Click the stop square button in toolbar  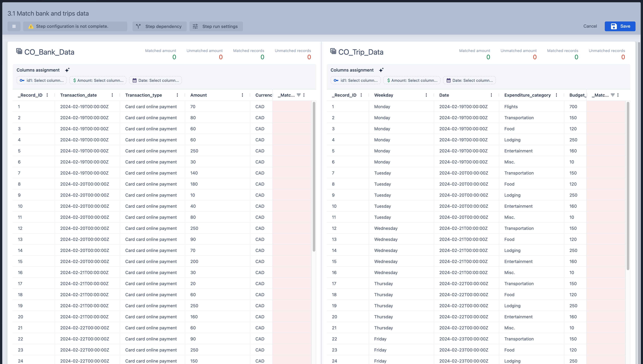(14, 26)
